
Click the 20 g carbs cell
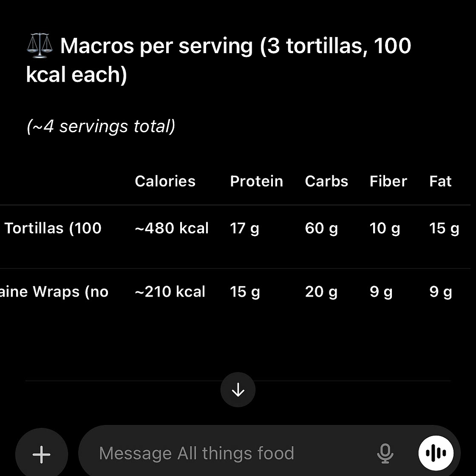click(321, 292)
